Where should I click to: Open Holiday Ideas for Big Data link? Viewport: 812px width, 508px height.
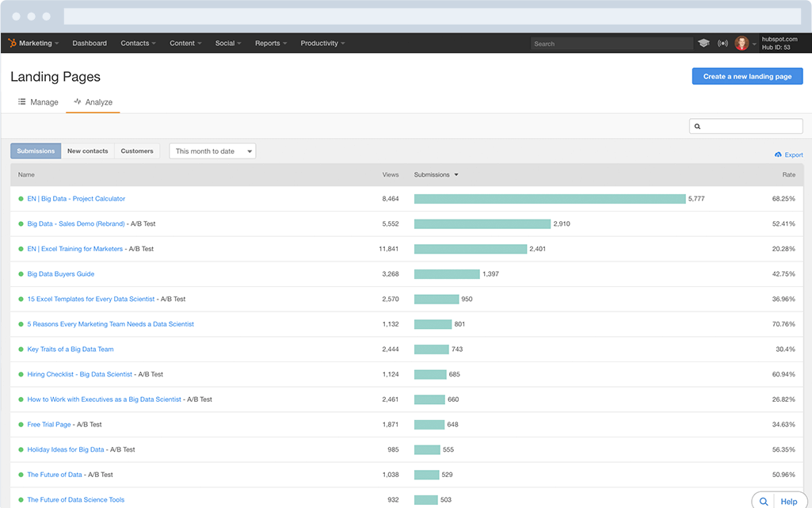(x=65, y=450)
